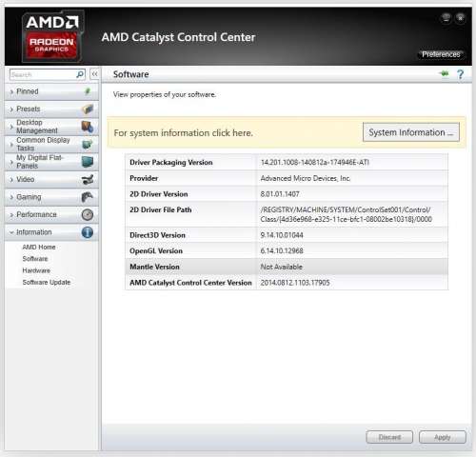This screenshot has width=476, height=457.
Task: Click the Desktop Management icon
Action: point(88,127)
